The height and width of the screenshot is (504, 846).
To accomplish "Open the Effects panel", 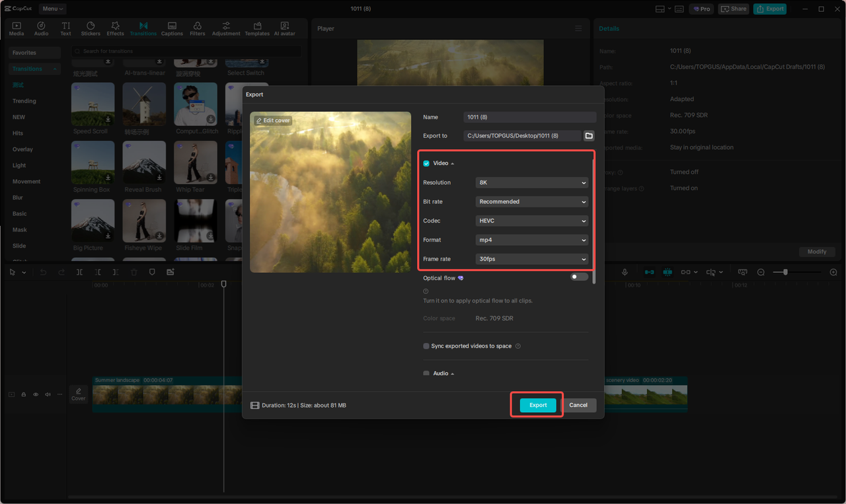I will (114, 28).
